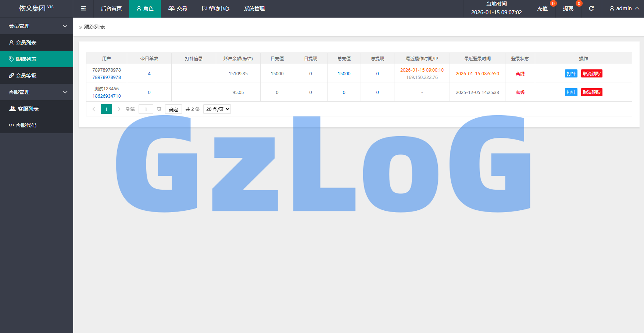Open 客服代码 customer service code page
This screenshot has height=333, width=644.
coord(26,125)
